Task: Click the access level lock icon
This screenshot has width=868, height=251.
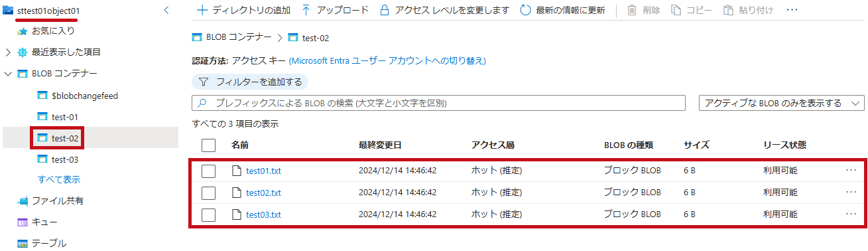Action: coord(384,10)
